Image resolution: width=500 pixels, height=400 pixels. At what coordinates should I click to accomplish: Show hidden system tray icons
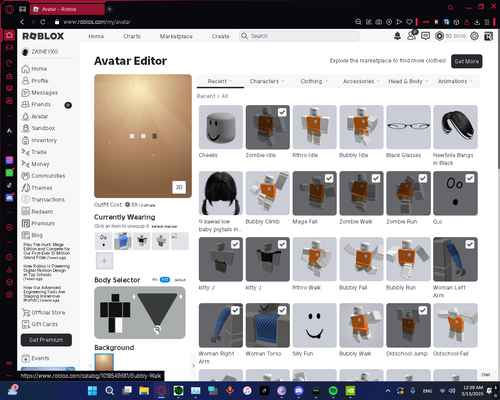pos(388,391)
